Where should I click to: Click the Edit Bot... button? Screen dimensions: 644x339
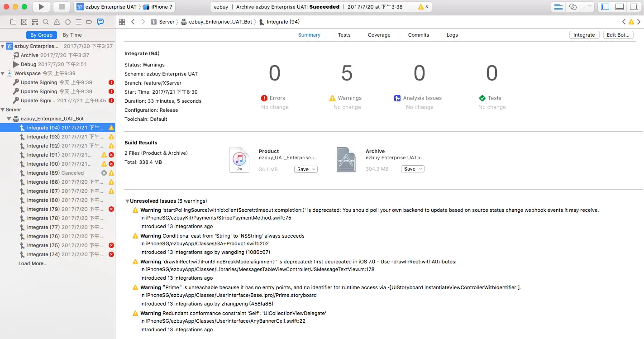click(618, 35)
